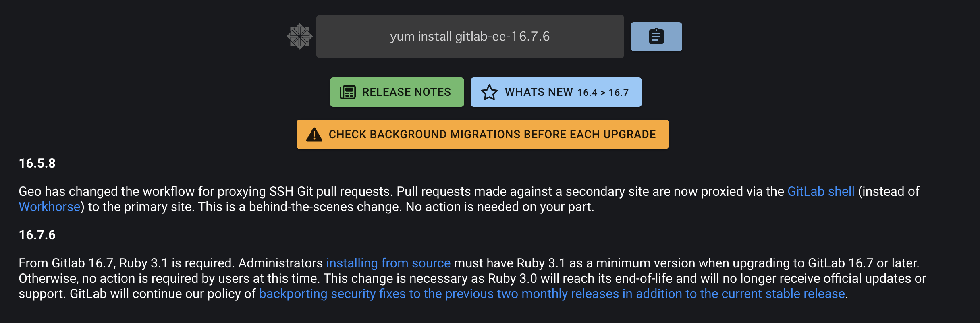Open the WHATS NEW 16.4 > 16.7 overview
The height and width of the screenshot is (323, 980).
pos(556,92)
